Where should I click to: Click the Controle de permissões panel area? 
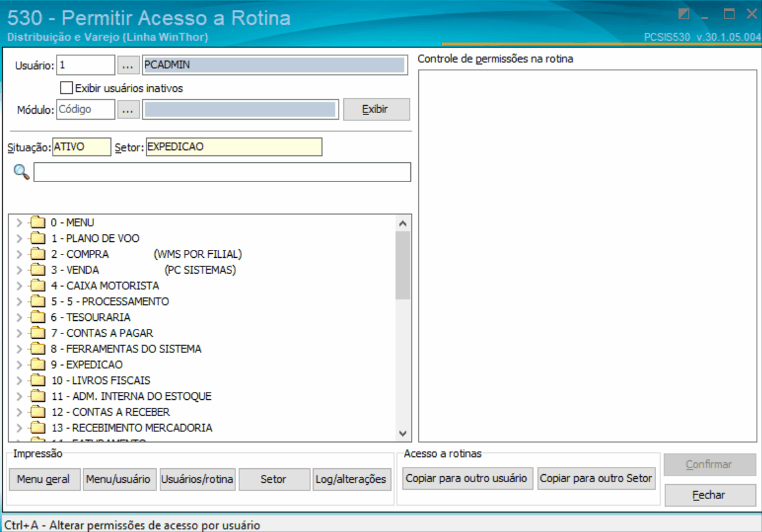588,256
